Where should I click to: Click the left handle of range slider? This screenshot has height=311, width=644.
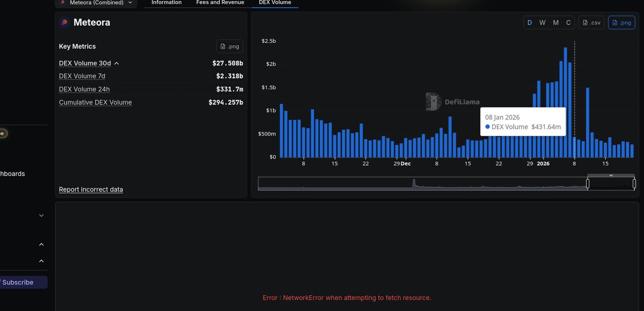(588, 184)
